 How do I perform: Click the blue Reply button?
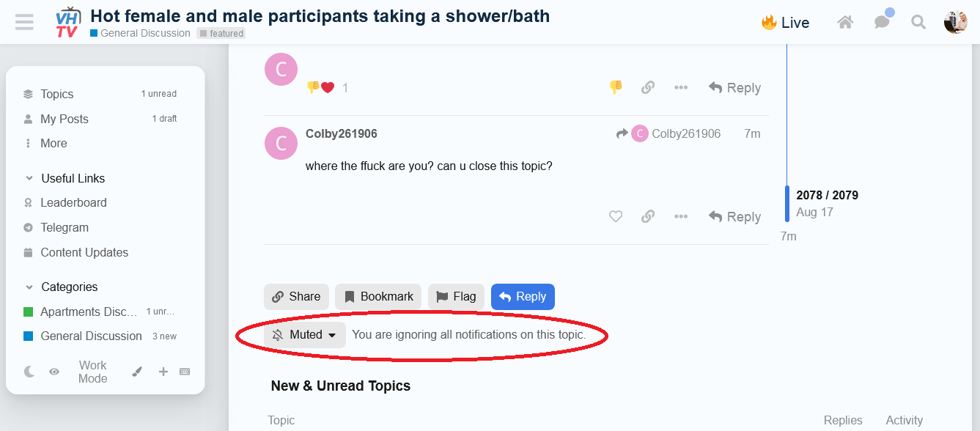coord(523,297)
